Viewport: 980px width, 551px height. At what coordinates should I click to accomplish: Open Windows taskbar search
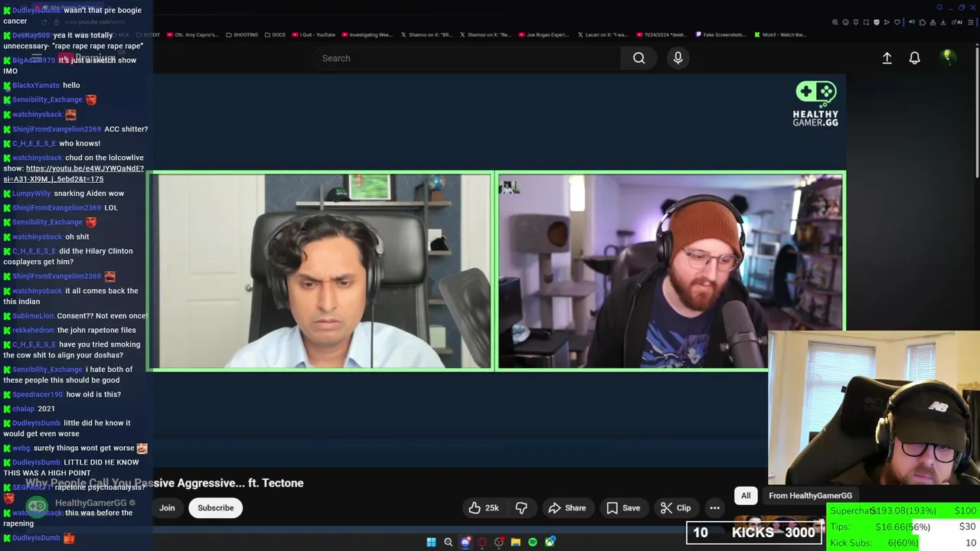[x=448, y=542]
